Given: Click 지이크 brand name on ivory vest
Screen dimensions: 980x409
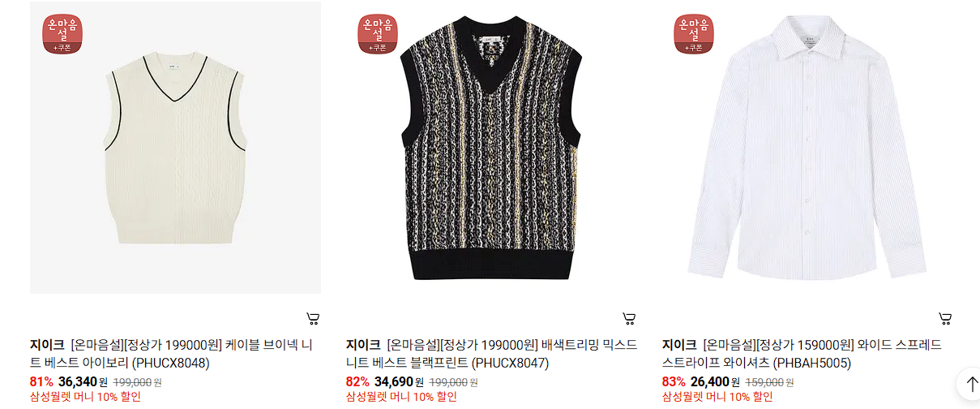Looking at the screenshot, I should pyautogui.click(x=47, y=345).
